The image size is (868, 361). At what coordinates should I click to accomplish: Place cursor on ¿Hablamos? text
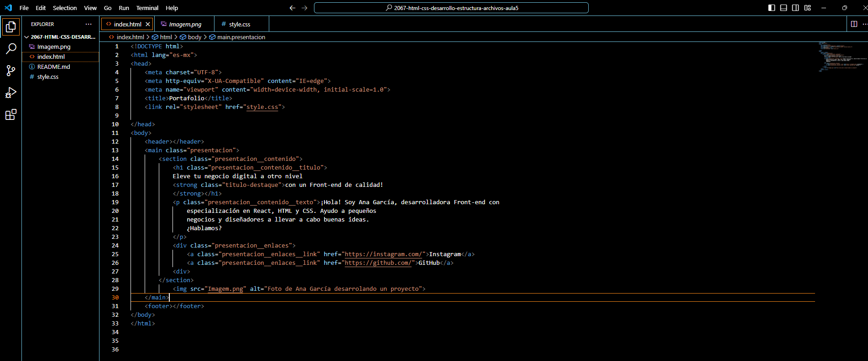coord(204,228)
